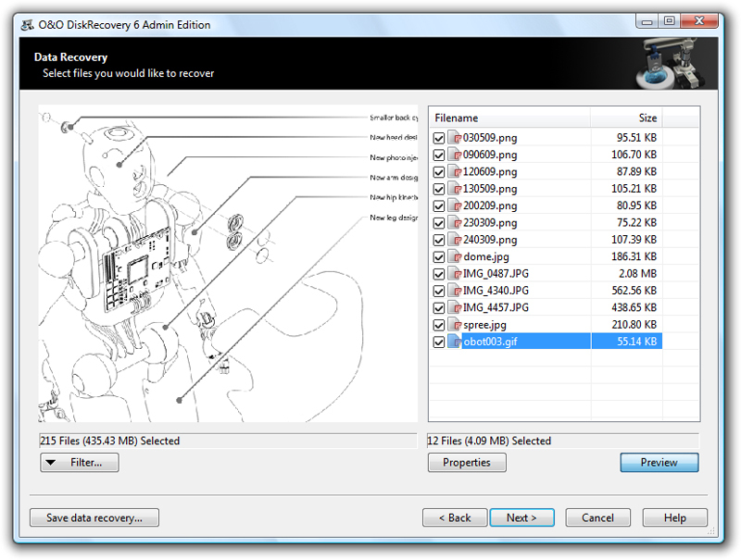The image size is (741, 560).
Task: Click the file icon next to 230309.png
Action: [x=455, y=223]
